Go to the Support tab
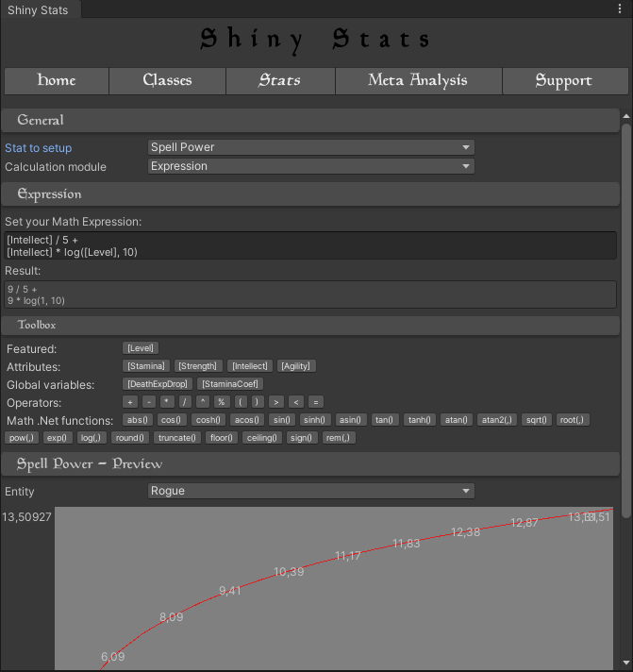The height and width of the screenshot is (672, 633). [x=563, y=81]
